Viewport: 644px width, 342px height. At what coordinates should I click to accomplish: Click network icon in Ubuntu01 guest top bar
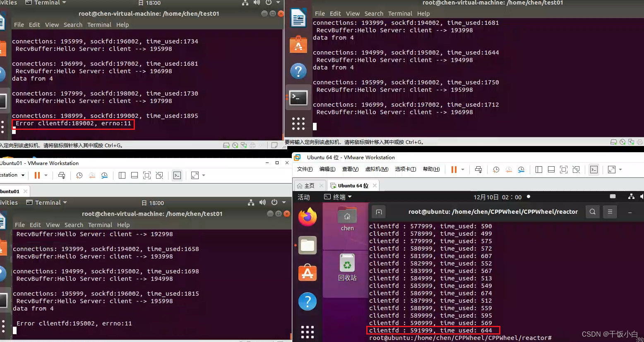(251, 203)
